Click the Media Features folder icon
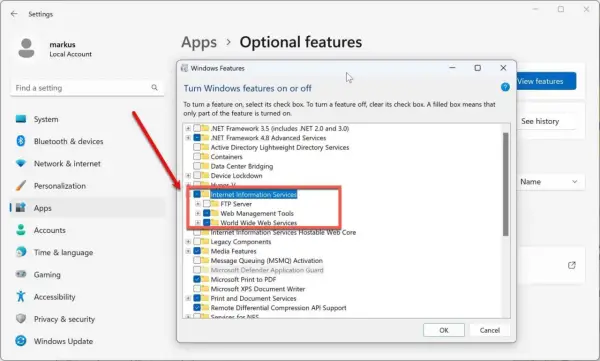 [x=205, y=251]
